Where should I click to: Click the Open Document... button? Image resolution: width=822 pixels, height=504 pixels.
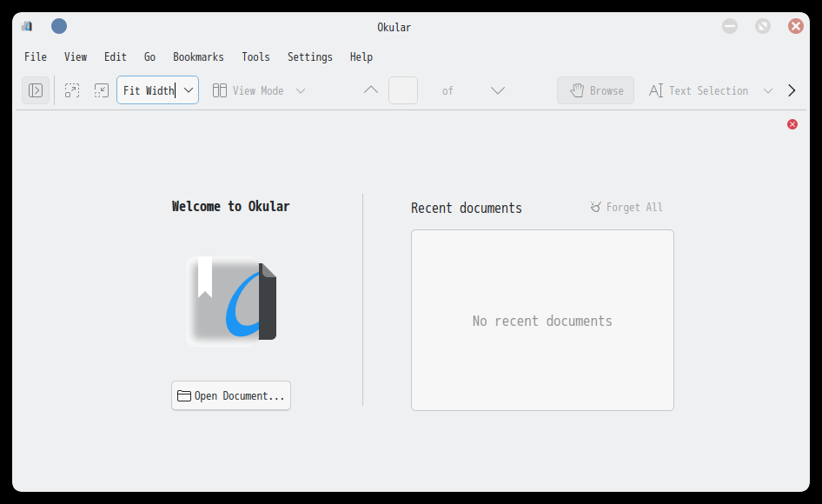click(x=231, y=395)
